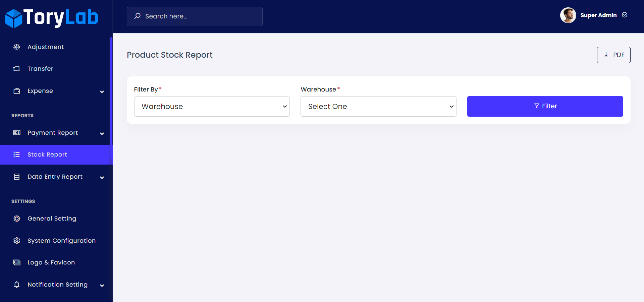The height and width of the screenshot is (302, 644).
Task: Open the Filter By dropdown
Action: (212, 106)
